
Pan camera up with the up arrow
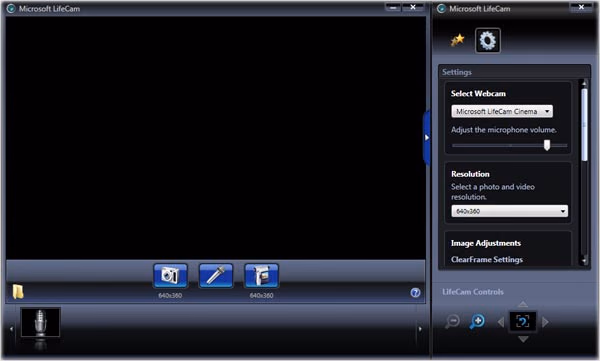523,304
